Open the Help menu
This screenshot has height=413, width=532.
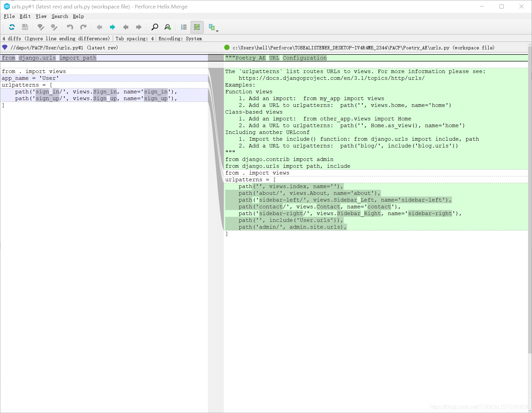78,16
